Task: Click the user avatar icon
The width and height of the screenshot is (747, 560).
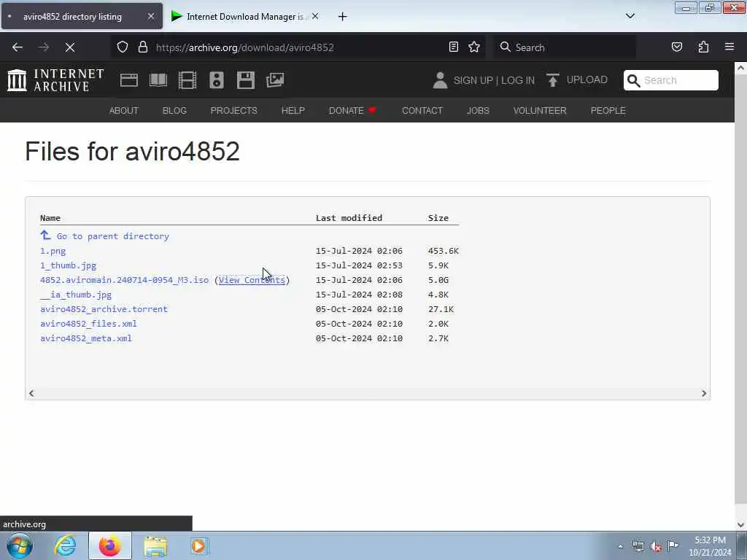Action: tap(440, 80)
